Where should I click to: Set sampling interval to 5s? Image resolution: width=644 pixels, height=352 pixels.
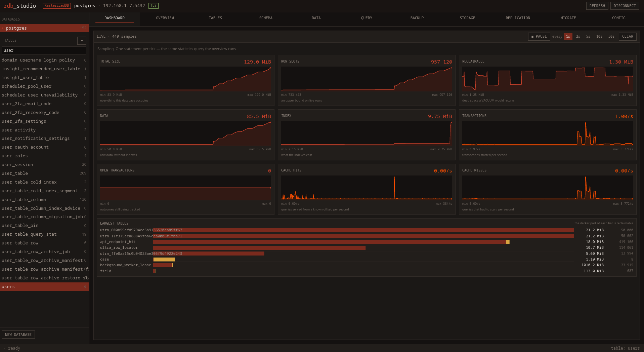tap(588, 36)
